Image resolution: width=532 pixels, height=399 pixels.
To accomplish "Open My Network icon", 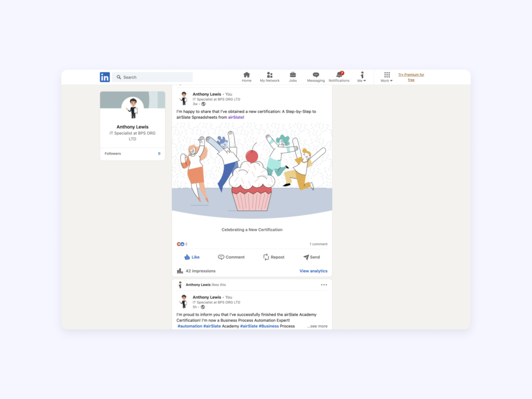I will click(x=270, y=75).
